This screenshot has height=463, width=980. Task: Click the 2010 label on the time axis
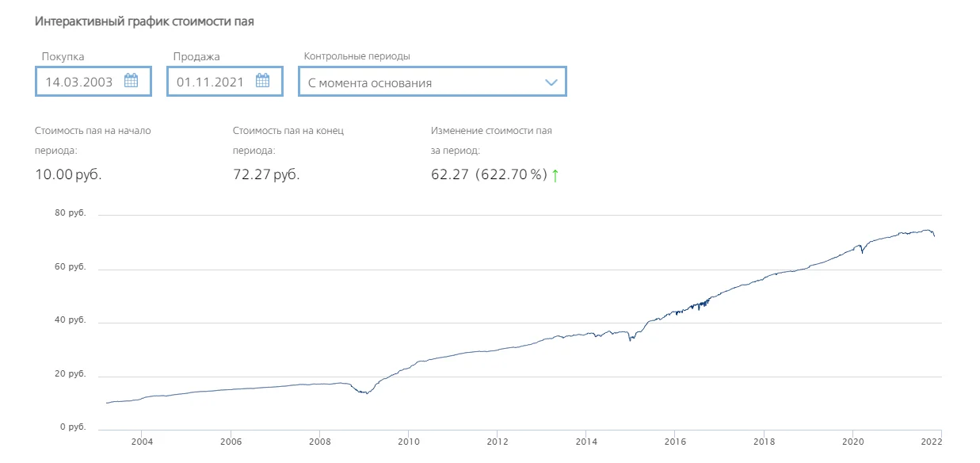pyautogui.click(x=408, y=442)
